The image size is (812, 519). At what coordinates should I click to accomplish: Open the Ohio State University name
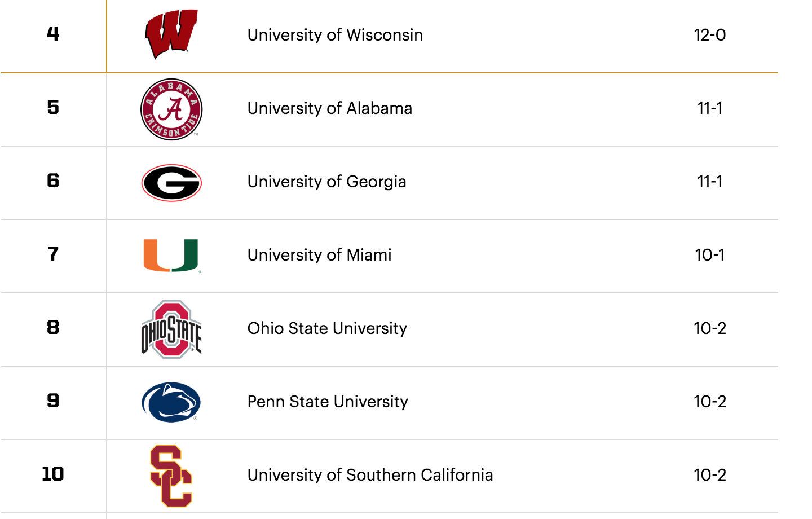pyautogui.click(x=327, y=328)
